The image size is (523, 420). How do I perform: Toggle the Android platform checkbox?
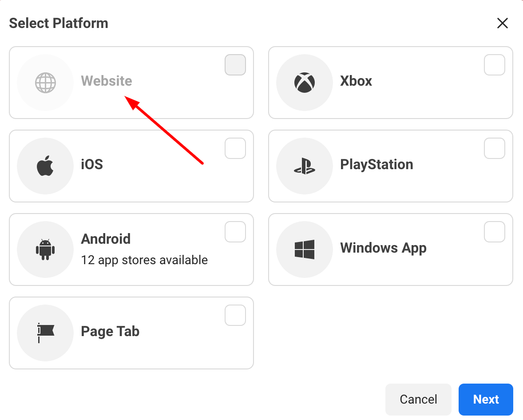pyautogui.click(x=235, y=232)
